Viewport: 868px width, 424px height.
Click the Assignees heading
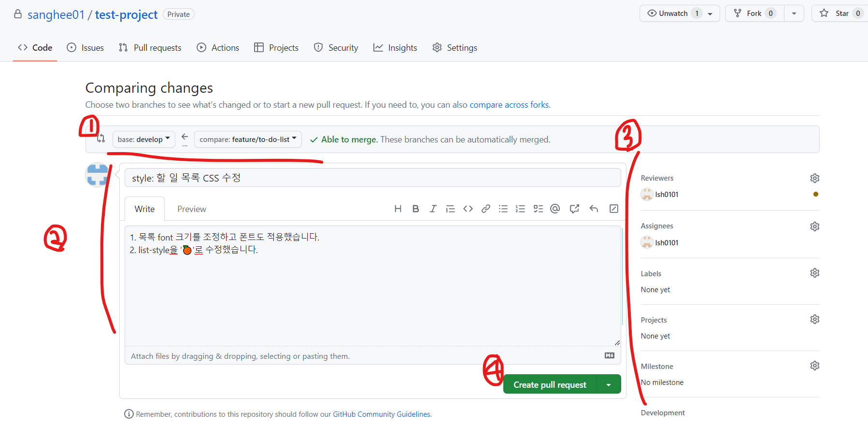coord(657,226)
